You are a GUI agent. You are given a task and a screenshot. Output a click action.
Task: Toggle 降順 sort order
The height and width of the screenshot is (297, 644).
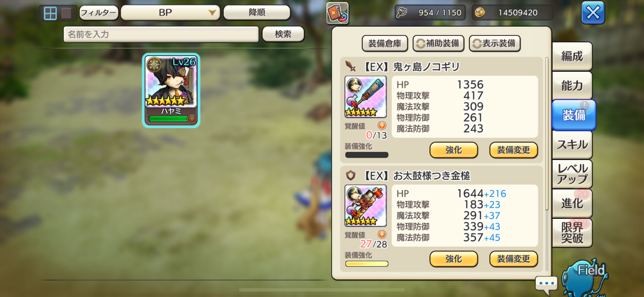pyautogui.click(x=257, y=13)
